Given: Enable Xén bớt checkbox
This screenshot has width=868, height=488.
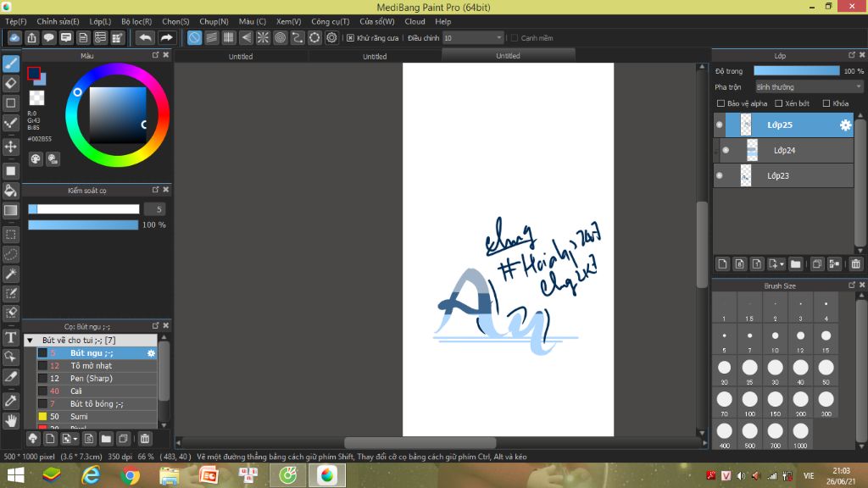Looking at the screenshot, I should point(778,103).
